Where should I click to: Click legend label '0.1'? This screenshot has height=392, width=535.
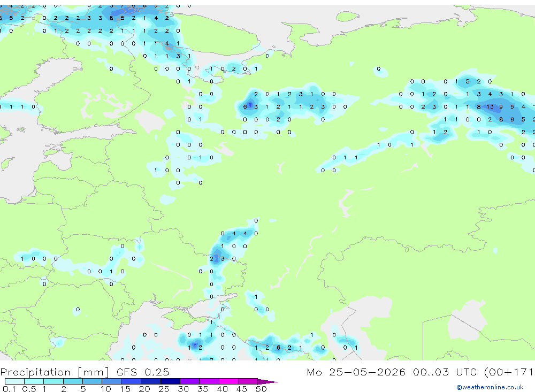point(9,389)
